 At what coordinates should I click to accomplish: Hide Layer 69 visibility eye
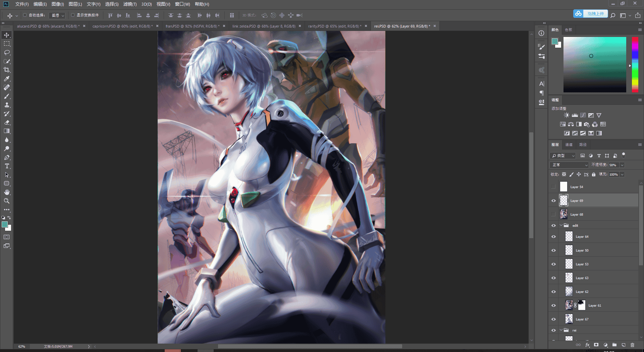(553, 201)
